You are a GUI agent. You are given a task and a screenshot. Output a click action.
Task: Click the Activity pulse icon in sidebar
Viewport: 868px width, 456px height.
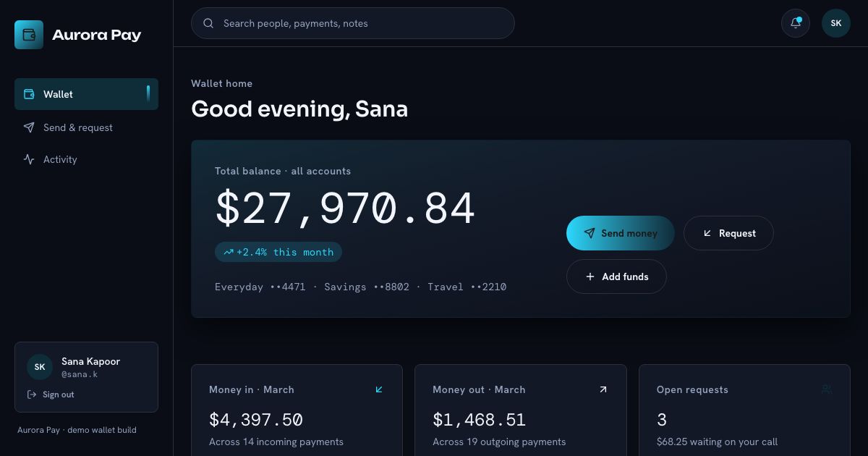[29, 159]
